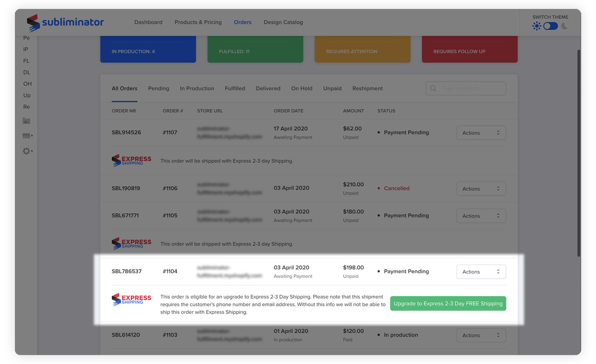
Task: Click the search magnifier icon
Action: click(433, 89)
